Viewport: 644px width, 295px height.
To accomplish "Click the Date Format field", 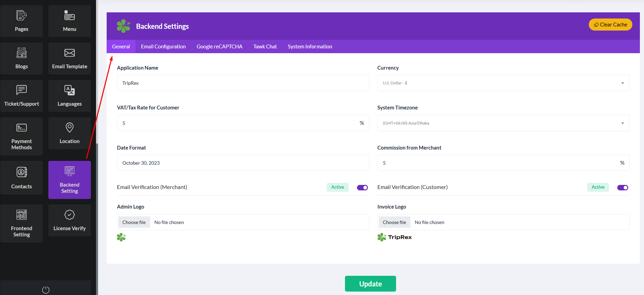I will click(243, 163).
